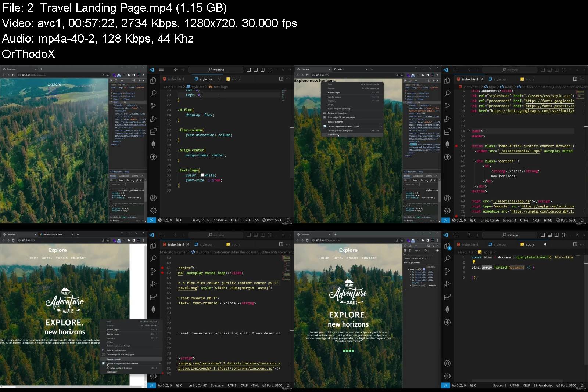
Task: Open 'top' context dropdown in app.js frame console
Action: (417, 250)
